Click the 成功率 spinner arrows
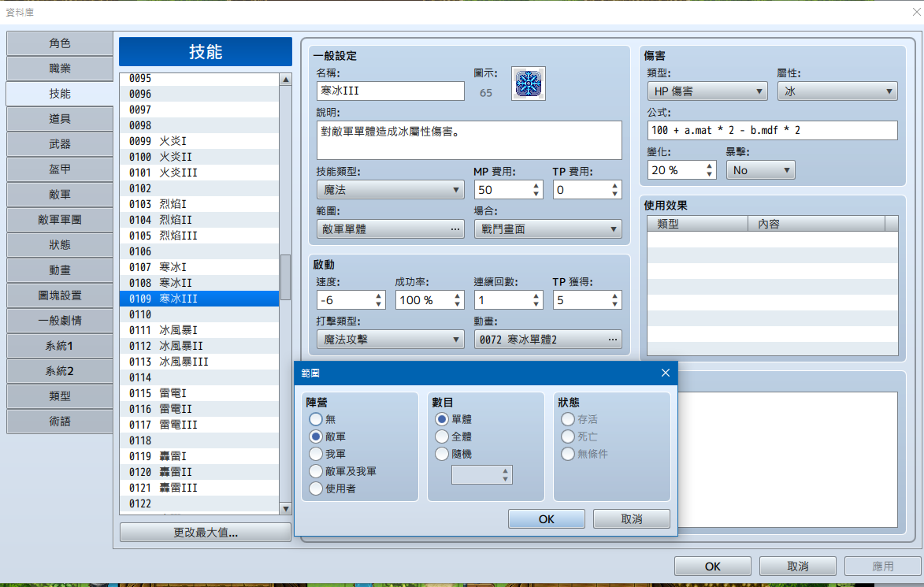Viewport: 924px width, 587px height. pyautogui.click(x=458, y=300)
